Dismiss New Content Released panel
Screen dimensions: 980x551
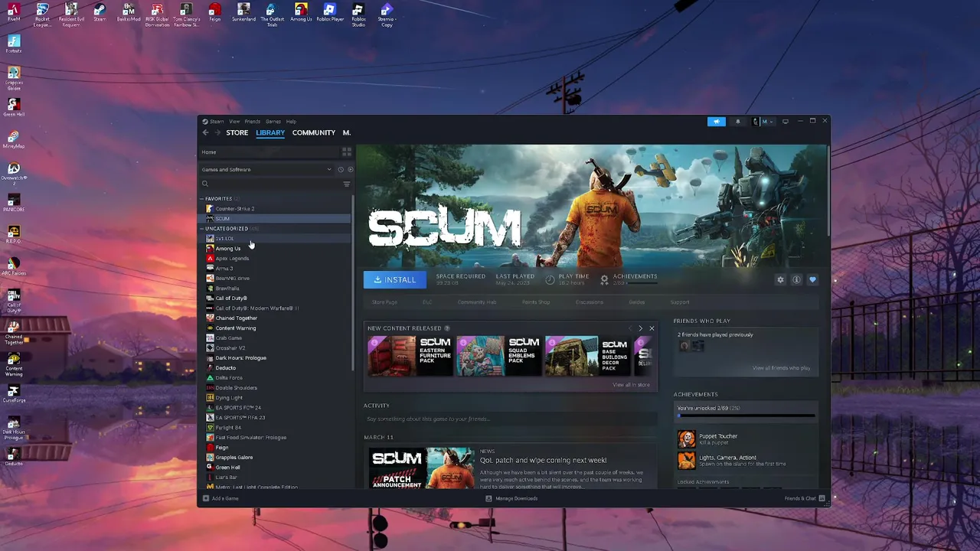pyautogui.click(x=652, y=328)
